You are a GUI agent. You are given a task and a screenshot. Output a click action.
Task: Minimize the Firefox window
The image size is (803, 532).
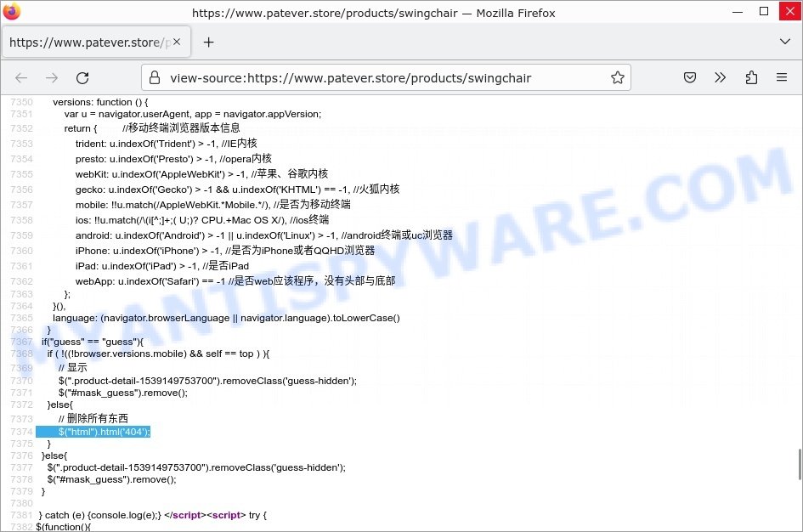point(738,12)
